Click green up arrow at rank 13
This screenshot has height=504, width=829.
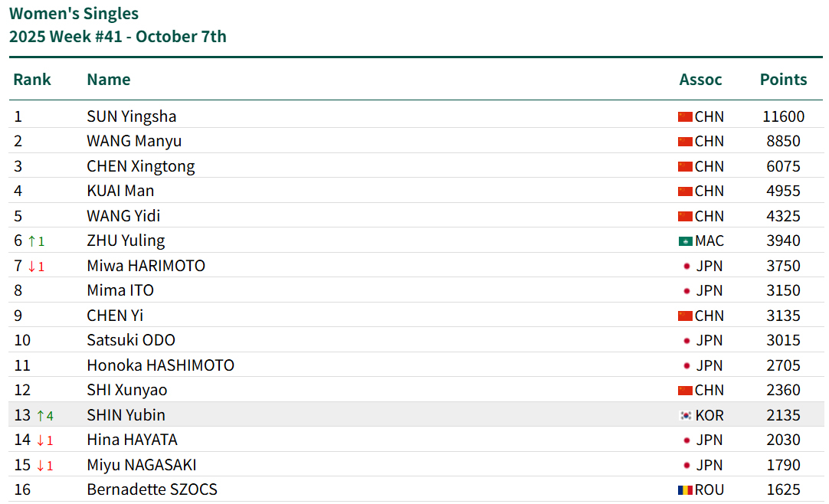tap(41, 416)
